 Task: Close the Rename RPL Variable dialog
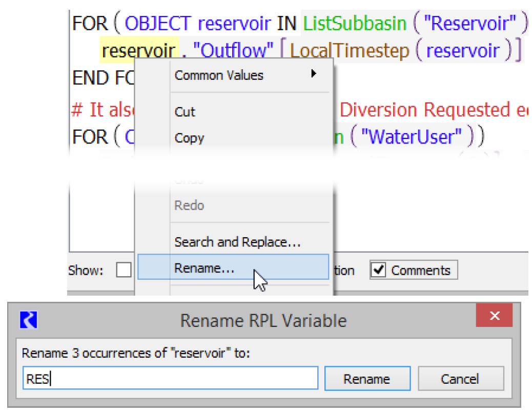click(x=494, y=316)
